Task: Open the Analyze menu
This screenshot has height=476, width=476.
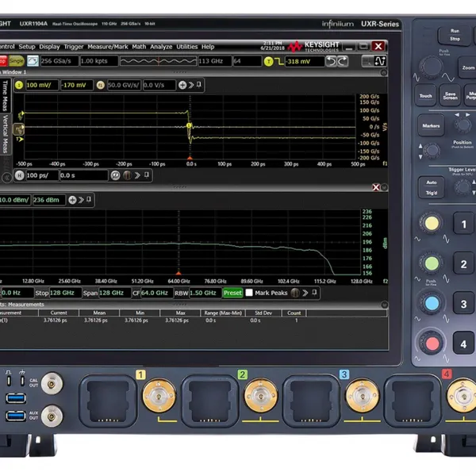Action: pos(161,47)
